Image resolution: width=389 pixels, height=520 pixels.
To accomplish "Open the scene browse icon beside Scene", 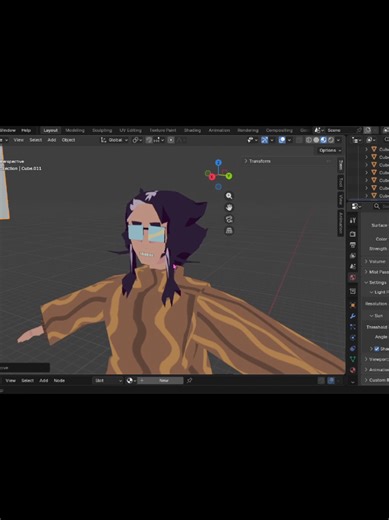I will (319, 130).
